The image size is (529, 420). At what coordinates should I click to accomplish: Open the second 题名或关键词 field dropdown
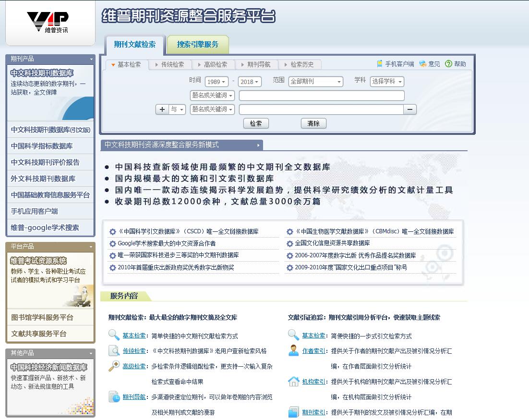[212, 109]
